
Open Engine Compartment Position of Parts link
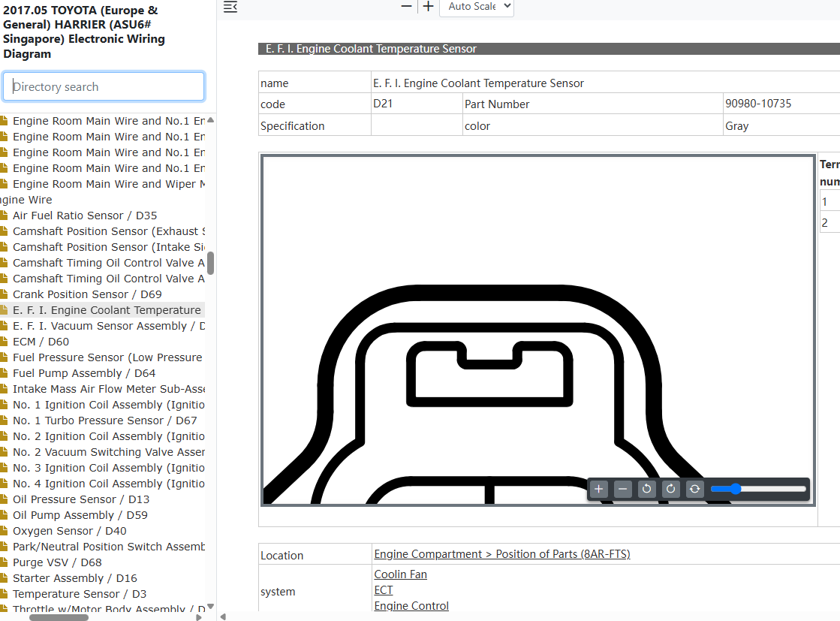tap(502, 554)
